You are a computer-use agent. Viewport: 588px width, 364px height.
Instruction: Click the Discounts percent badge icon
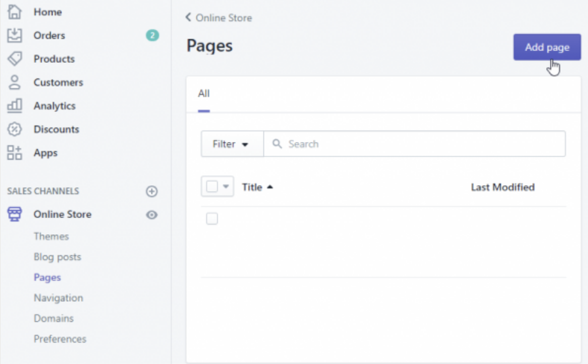(x=14, y=129)
